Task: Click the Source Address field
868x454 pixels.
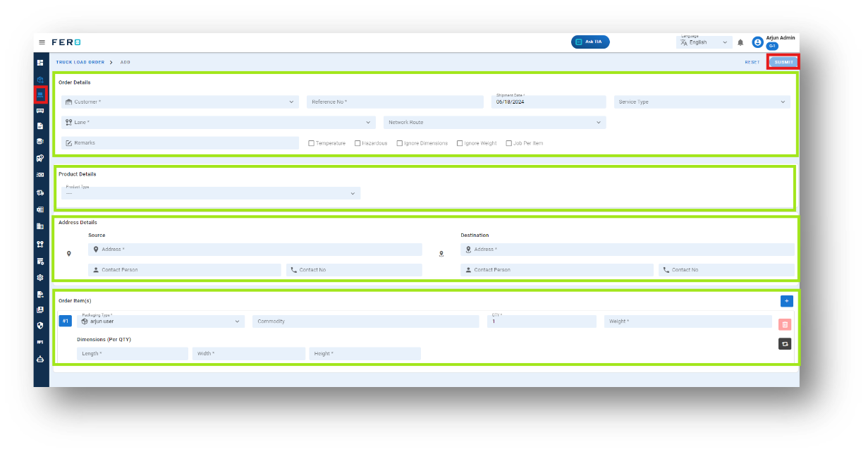Action: click(255, 250)
